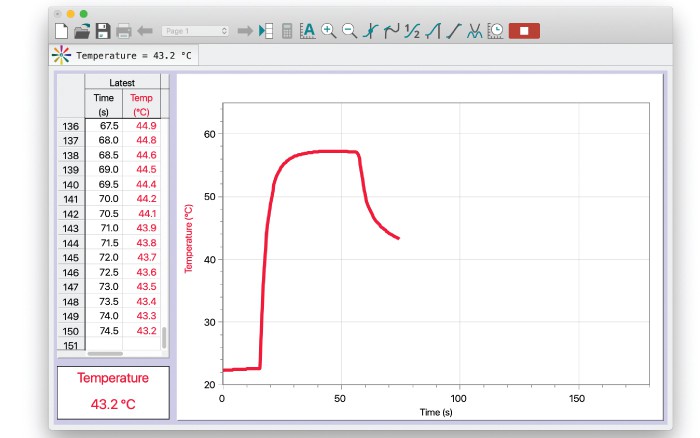Zoom out on the graph
700x438 pixels.
tap(349, 31)
